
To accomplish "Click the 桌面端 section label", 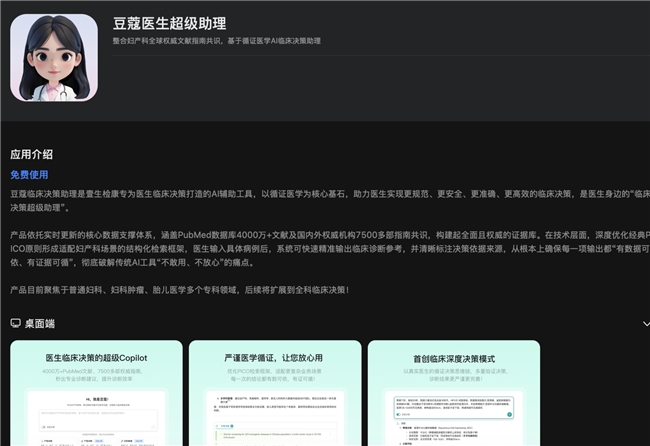I will [39, 324].
